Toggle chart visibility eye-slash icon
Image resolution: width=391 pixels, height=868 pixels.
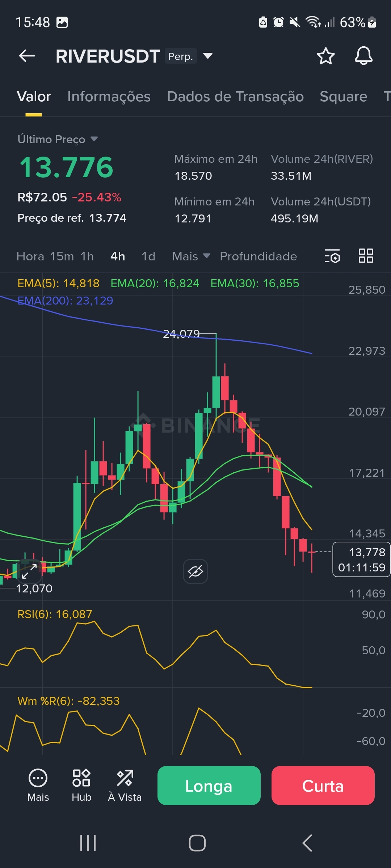pos(195,571)
